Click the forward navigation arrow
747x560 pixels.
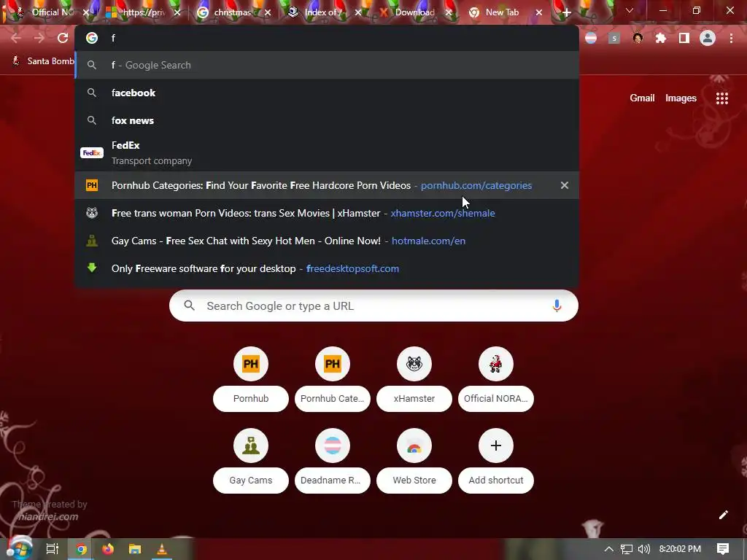39,38
